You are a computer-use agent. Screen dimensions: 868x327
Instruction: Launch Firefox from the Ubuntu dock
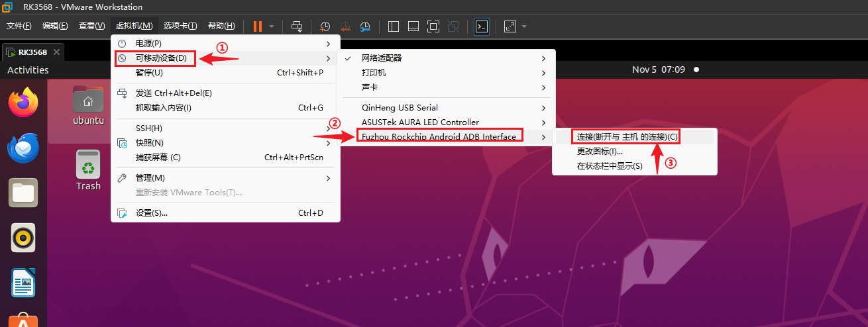click(23, 103)
